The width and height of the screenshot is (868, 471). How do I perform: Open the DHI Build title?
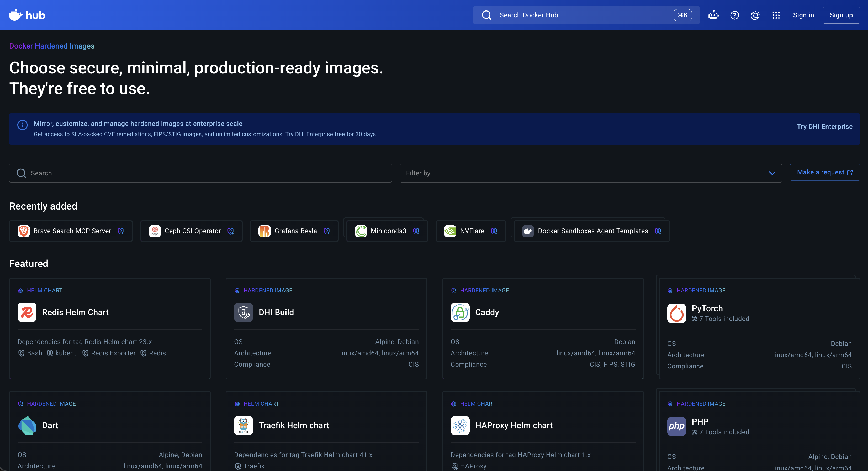coord(276,312)
